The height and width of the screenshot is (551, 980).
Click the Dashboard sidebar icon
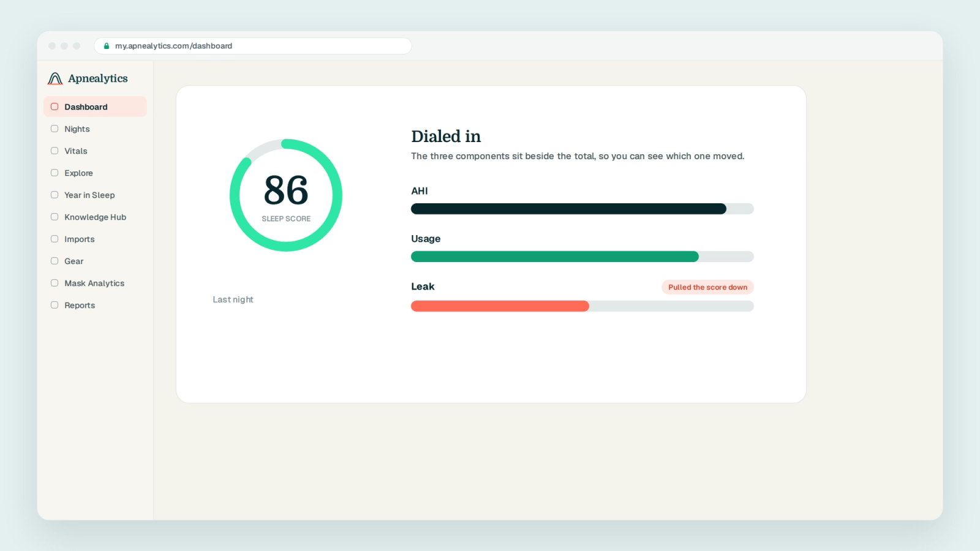point(55,107)
